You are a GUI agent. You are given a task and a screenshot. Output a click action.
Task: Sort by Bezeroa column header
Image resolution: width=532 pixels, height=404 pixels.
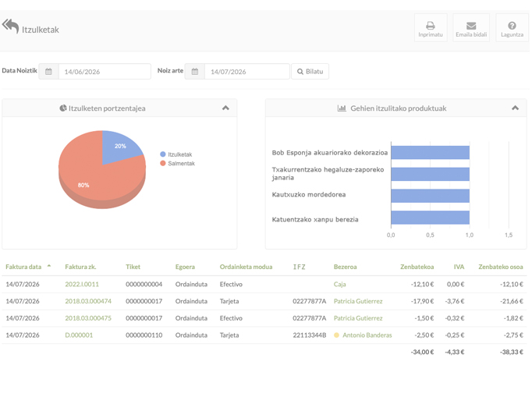click(345, 267)
